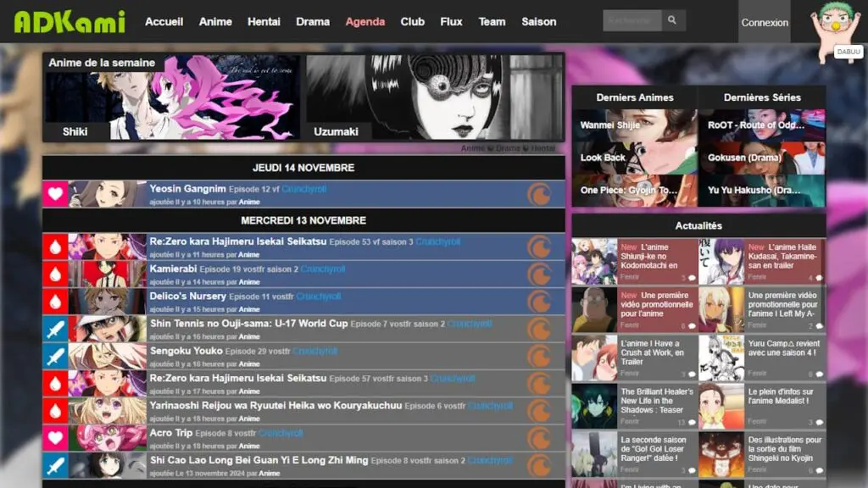Open the Hentai menu item in navbar
Image resolution: width=868 pixels, height=488 pixels.
[264, 21]
